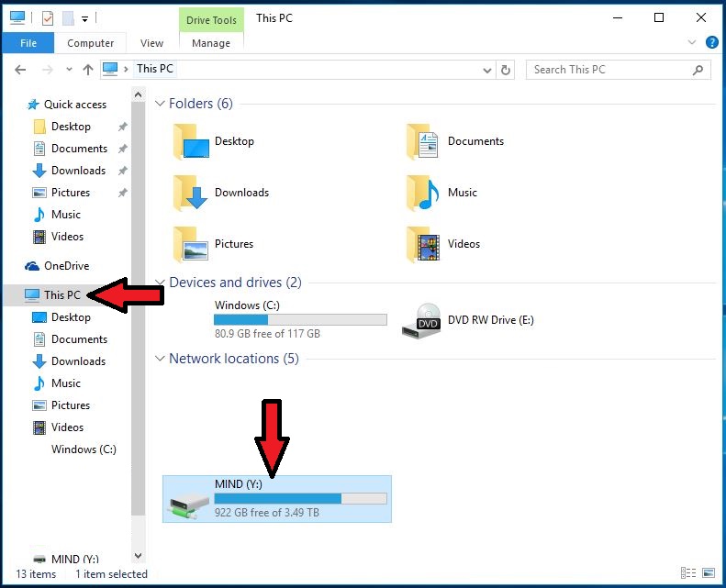Open the Manage tab under Drive Tools
This screenshot has width=726, height=588.
coord(211,43)
